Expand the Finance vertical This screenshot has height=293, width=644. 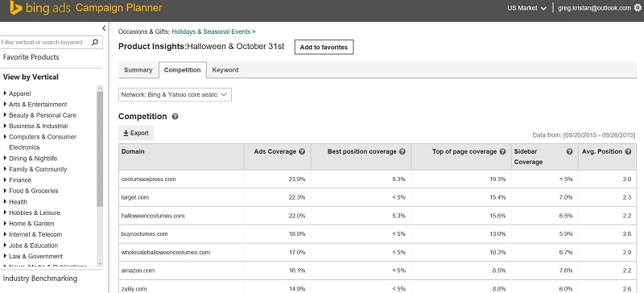(5, 180)
